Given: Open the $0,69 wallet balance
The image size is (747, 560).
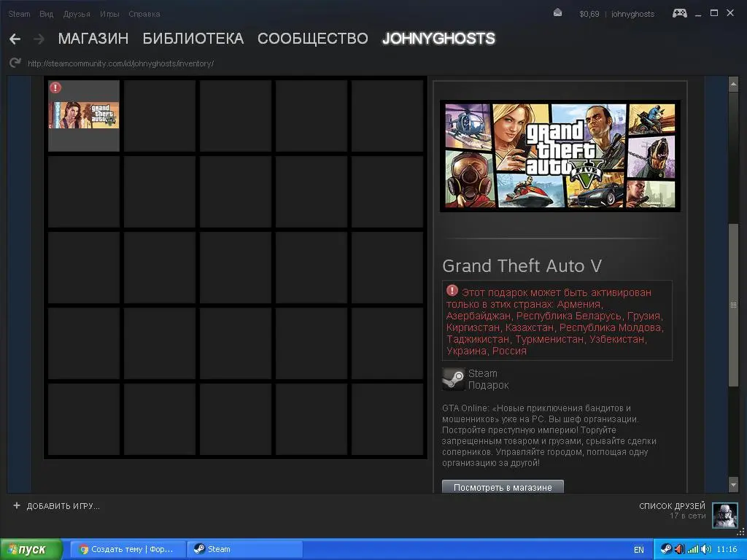Looking at the screenshot, I should (589, 14).
